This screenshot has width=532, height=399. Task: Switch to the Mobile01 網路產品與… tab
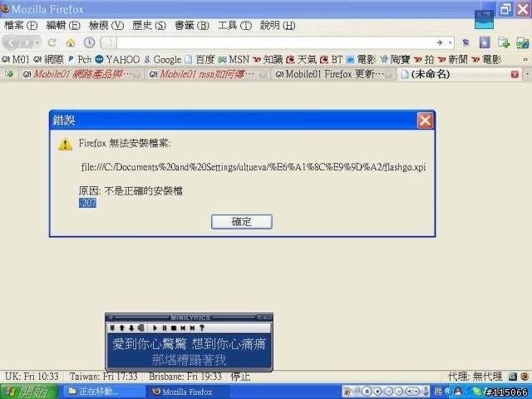[81, 74]
